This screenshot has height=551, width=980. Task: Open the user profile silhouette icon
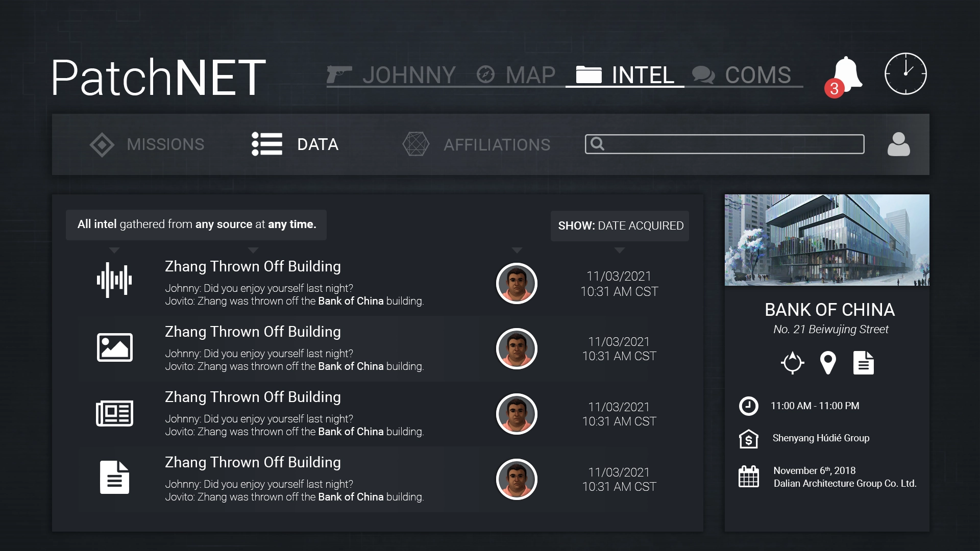point(898,144)
